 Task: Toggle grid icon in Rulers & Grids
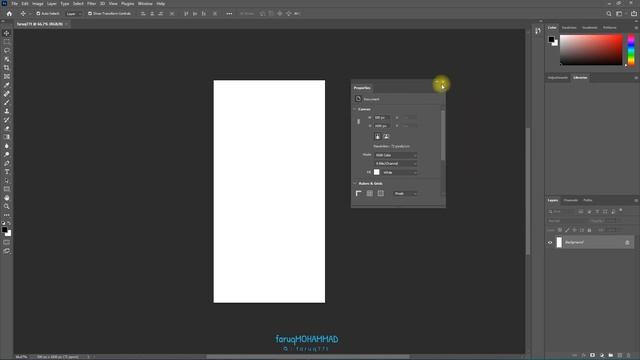point(369,193)
